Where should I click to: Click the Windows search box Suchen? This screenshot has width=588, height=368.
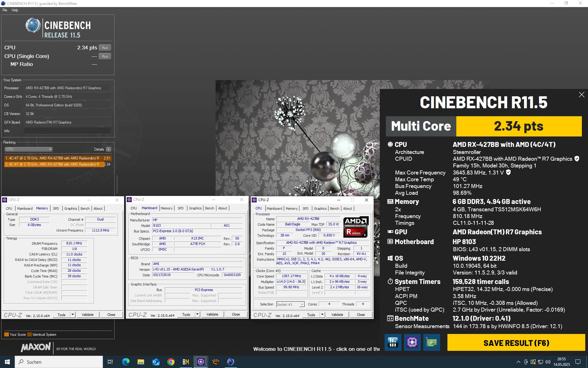[59, 362]
